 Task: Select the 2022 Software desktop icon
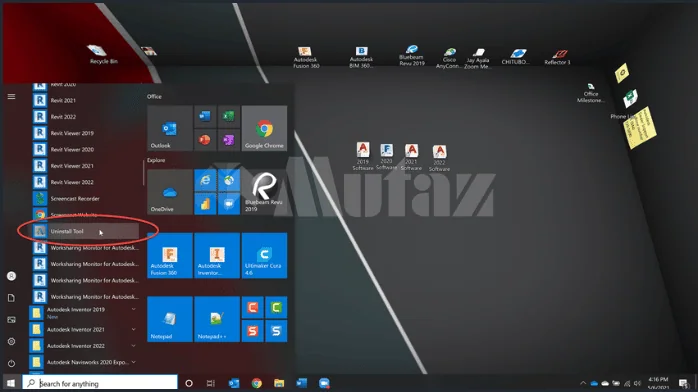pos(439,158)
